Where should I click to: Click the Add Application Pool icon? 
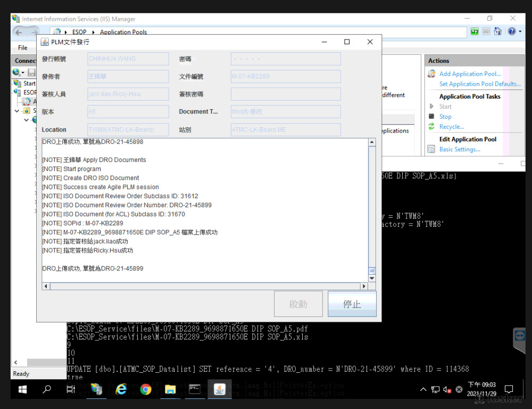click(432, 74)
